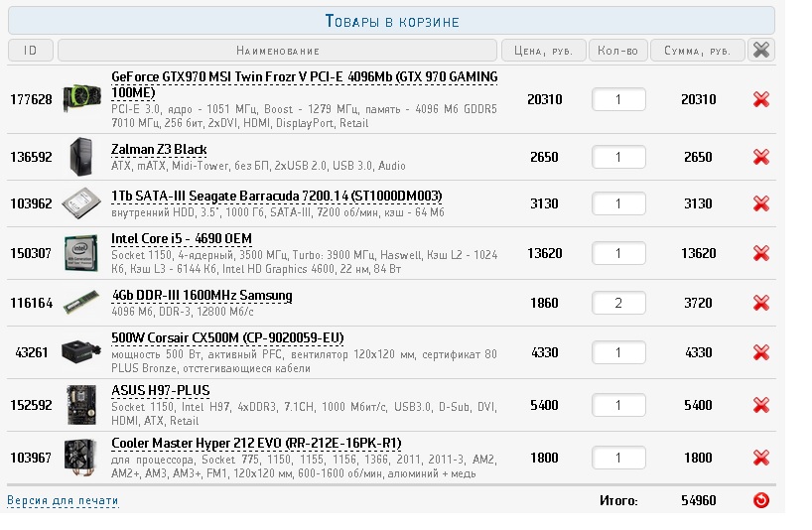The image size is (812, 530).
Task: Click the Сумма, руб. column header
Action: coord(697,51)
